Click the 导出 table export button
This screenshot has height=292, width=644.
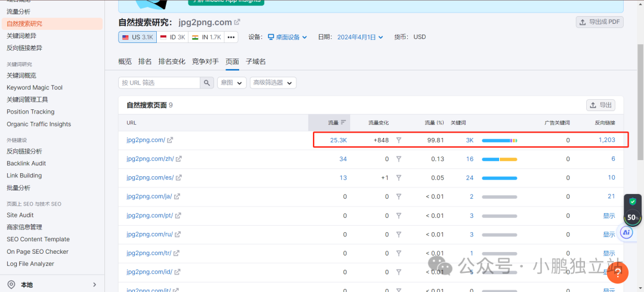point(600,105)
